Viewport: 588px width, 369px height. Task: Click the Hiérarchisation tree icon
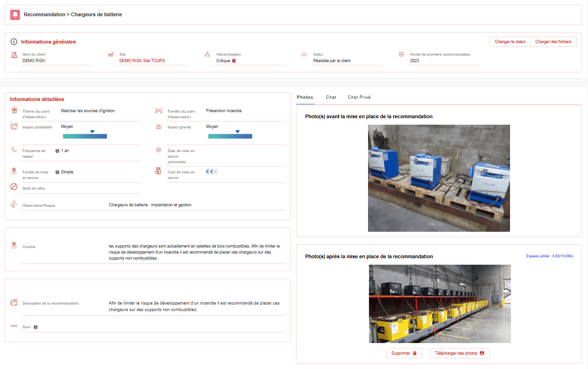(207, 54)
